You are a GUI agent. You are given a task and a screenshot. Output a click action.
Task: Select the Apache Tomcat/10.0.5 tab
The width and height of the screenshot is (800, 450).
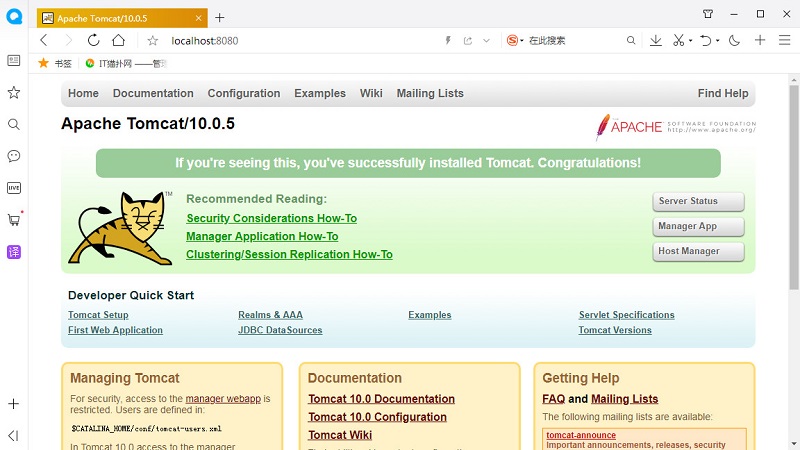(122, 18)
